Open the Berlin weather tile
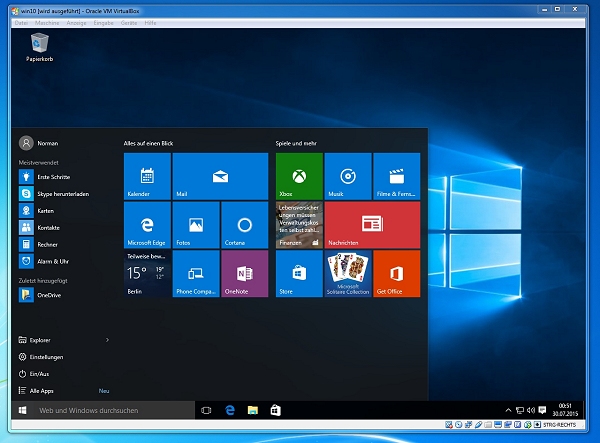600x443 pixels. [147, 274]
